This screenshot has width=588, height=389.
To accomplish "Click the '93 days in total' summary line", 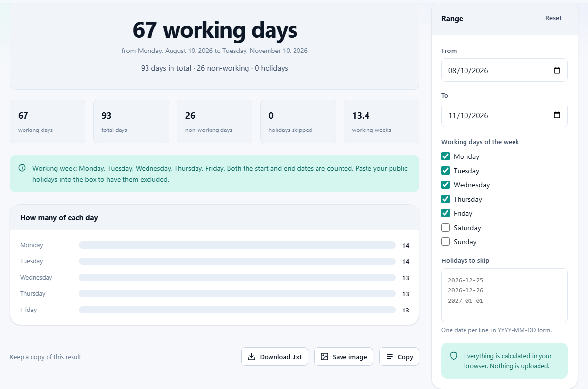I will point(215,68).
